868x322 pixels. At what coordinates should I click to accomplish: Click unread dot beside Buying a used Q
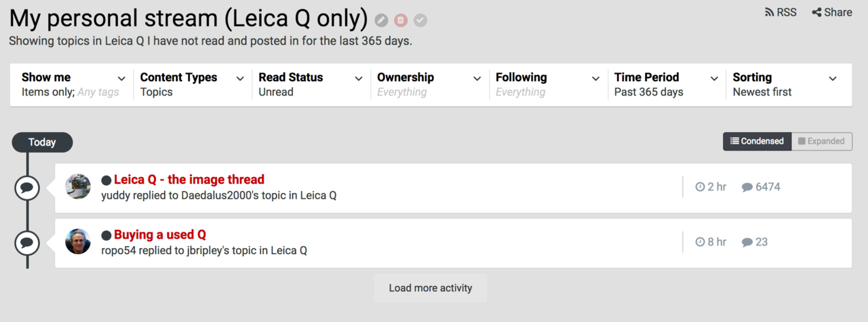(x=106, y=235)
